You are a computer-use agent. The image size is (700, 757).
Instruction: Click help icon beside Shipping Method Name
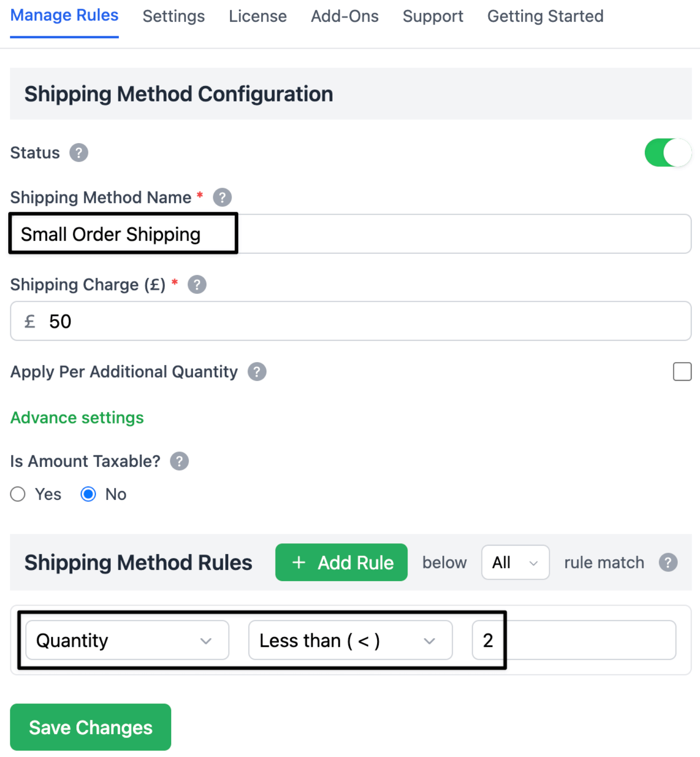pyautogui.click(x=222, y=197)
